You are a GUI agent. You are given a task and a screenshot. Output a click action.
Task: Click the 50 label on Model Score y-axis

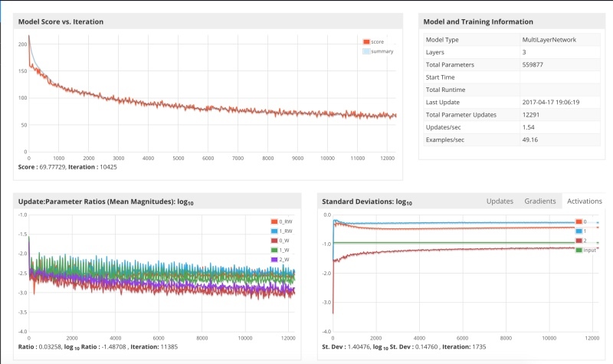point(24,125)
